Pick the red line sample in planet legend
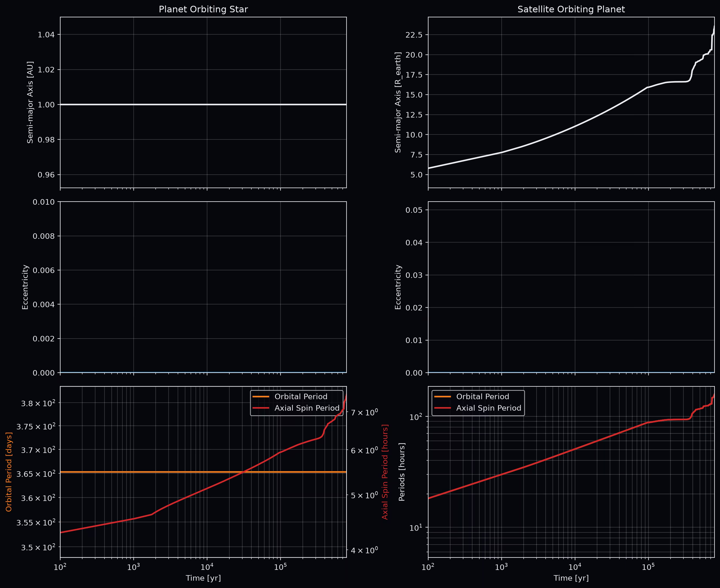 coord(261,408)
